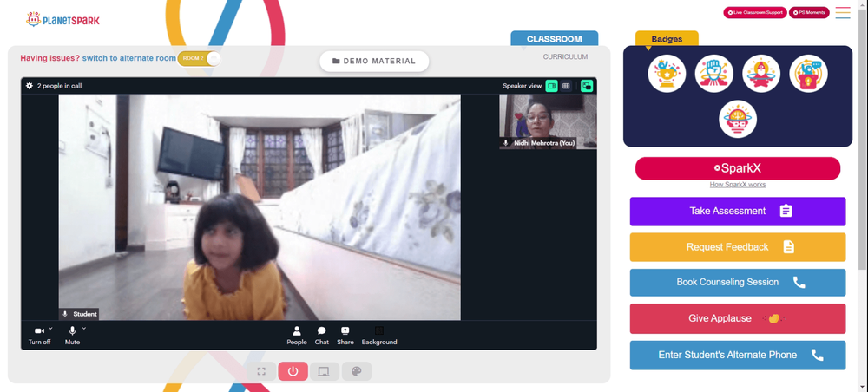Viewport: 868px width, 392px height.
Task: Click the whiteboard screen button
Action: point(325,371)
